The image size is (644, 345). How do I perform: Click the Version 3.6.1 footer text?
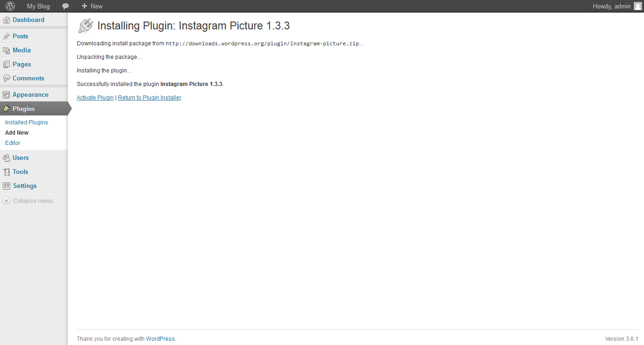tap(622, 339)
